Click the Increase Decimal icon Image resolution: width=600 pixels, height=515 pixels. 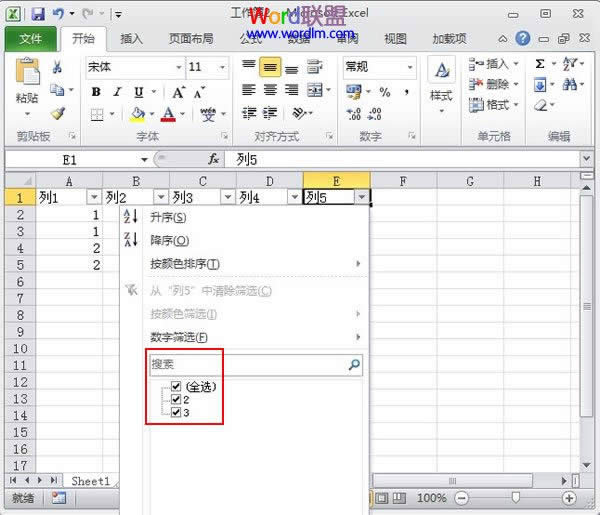(x=353, y=114)
